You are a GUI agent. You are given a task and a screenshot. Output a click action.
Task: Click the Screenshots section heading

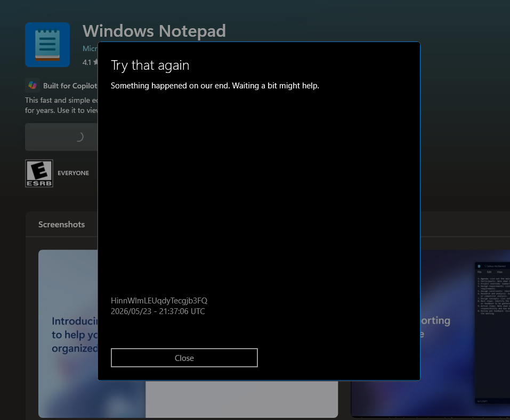tap(61, 225)
